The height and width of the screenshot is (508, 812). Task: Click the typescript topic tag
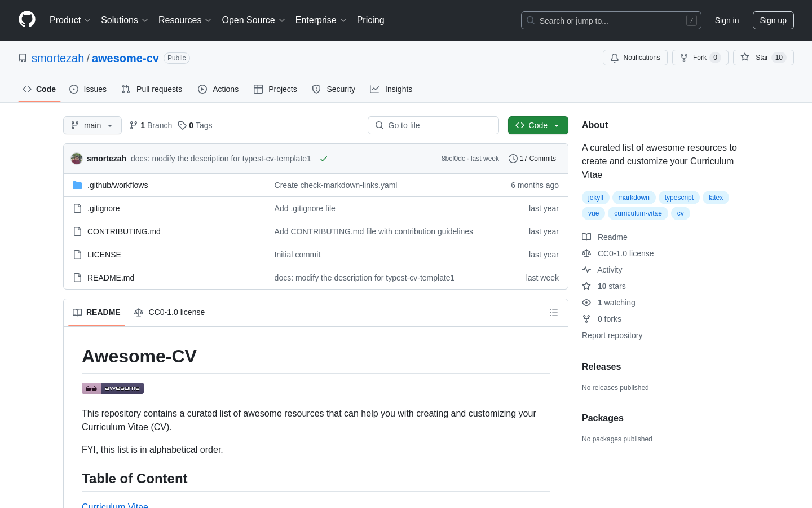click(679, 198)
